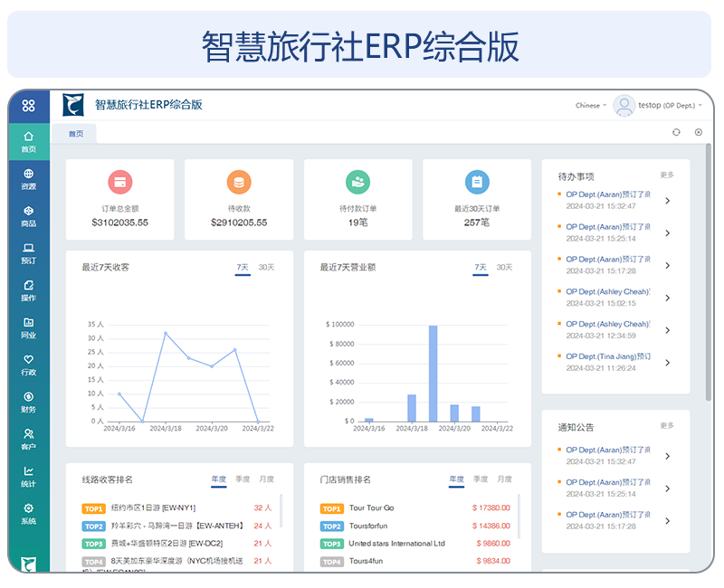724x588 pixels.
Task: Expand the to-do item dated 2024-03-21 15:25:14
Action: pos(668,233)
